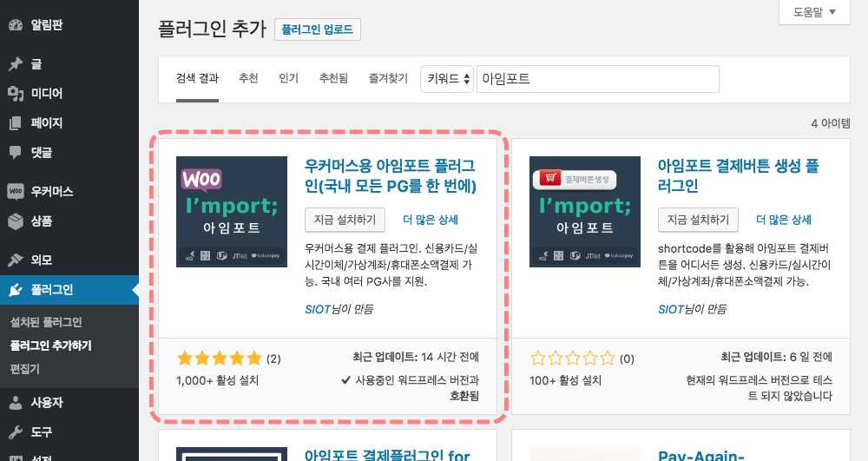Open SIOT author link under 결제버튼 생성 plugin
The width and height of the screenshot is (868, 461).
[671, 309]
